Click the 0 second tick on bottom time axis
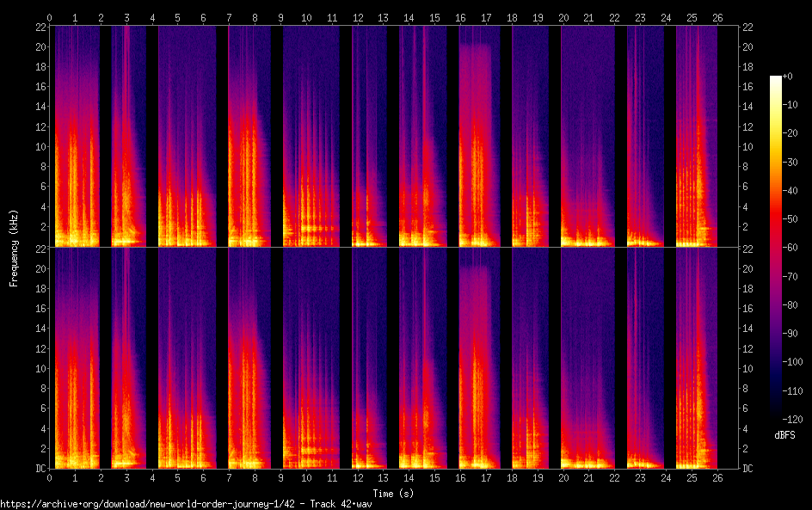Image resolution: width=812 pixels, height=510 pixels. [x=50, y=476]
